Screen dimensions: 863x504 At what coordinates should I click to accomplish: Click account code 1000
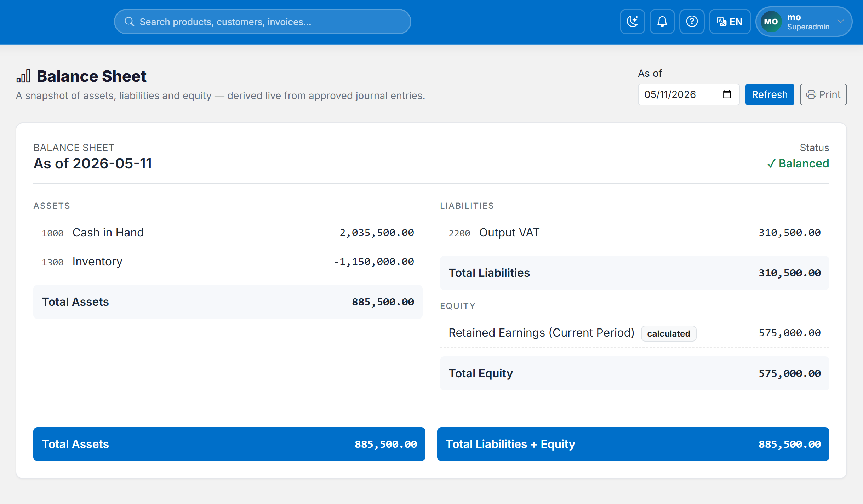click(x=52, y=233)
